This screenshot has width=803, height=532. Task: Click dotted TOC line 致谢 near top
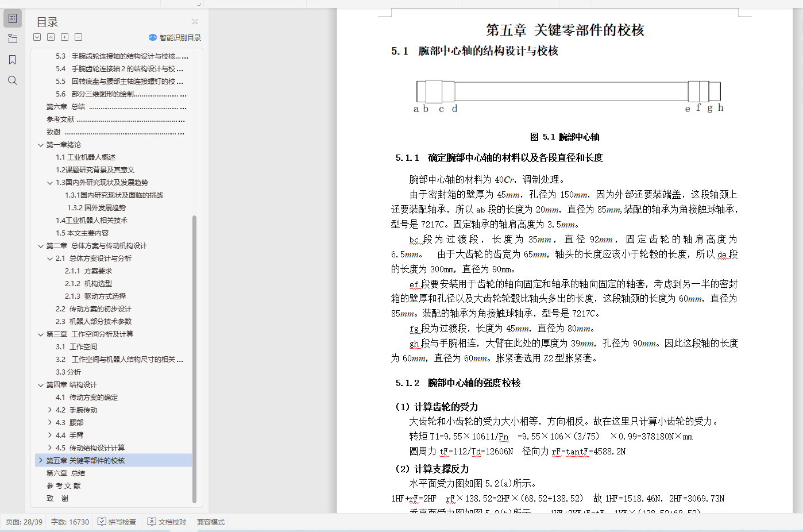pos(115,132)
